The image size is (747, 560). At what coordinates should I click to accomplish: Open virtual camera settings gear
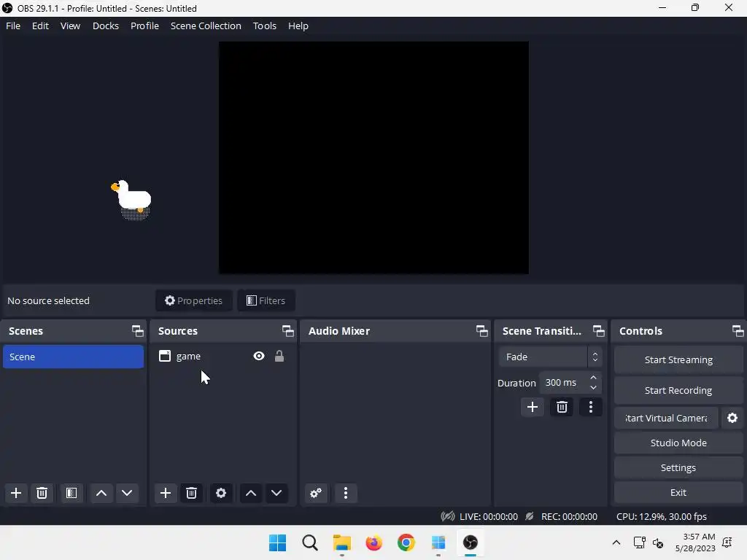point(732,418)
